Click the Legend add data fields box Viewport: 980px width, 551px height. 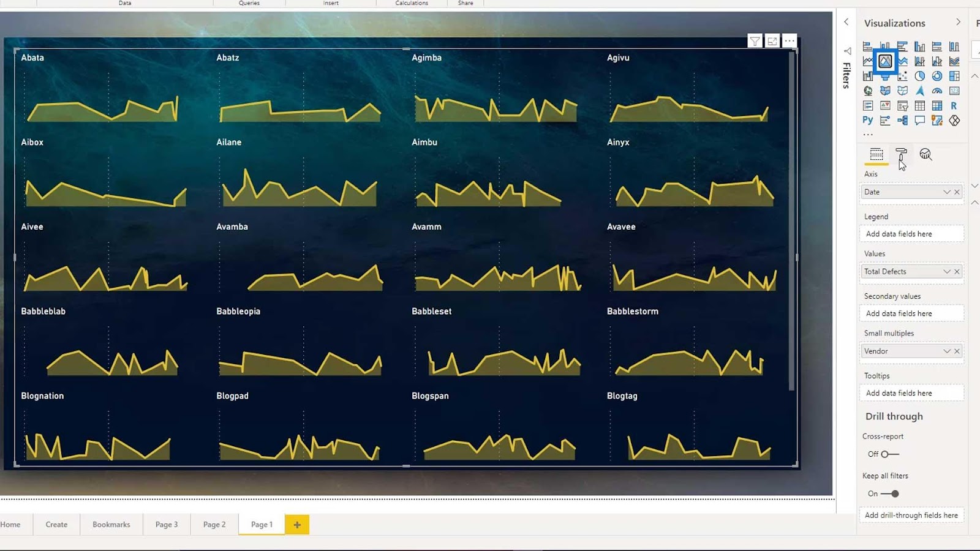click(x=911, y=234)
